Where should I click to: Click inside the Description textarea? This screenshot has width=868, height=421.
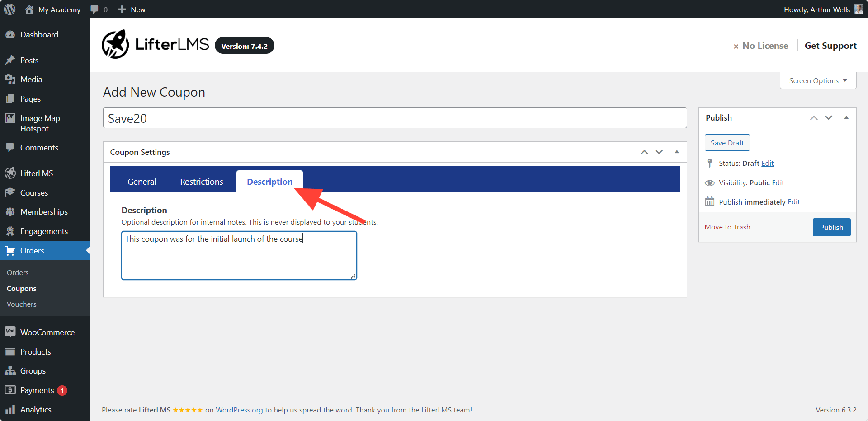tap(239, 255)
